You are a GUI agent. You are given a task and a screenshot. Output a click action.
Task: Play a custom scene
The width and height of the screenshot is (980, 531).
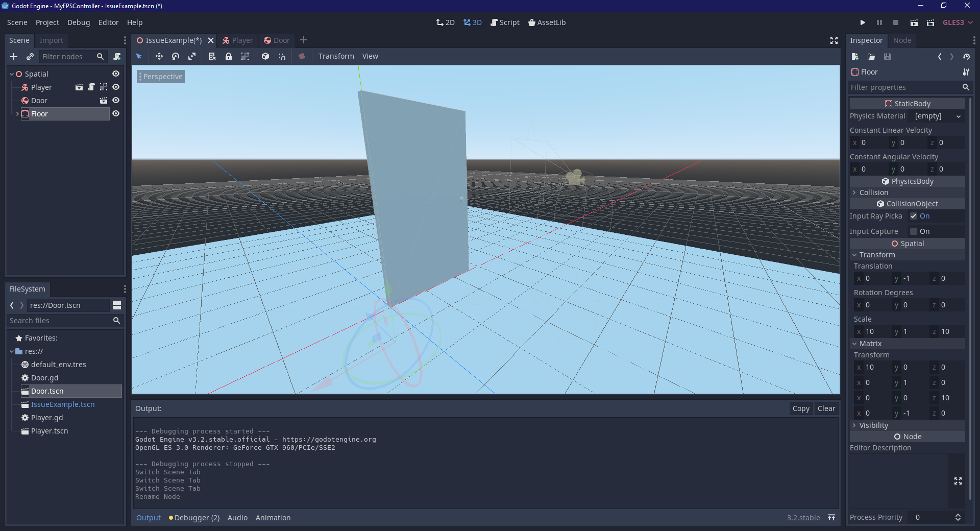[930, 22]
